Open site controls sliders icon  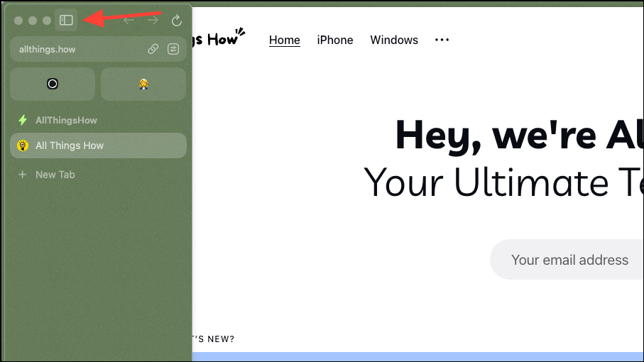pos(173,49)
